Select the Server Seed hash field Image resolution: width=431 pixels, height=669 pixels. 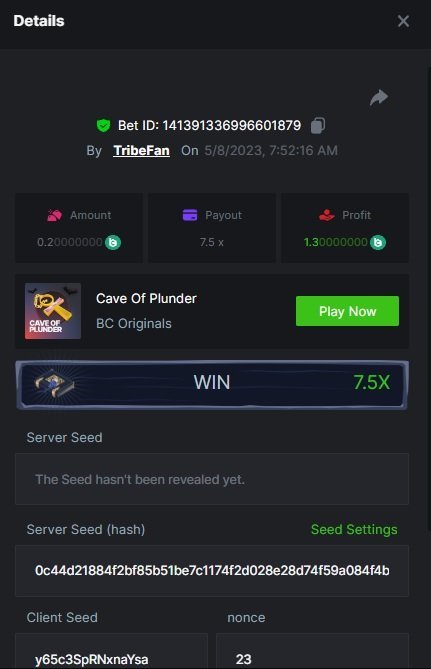[x=212, y=570]
